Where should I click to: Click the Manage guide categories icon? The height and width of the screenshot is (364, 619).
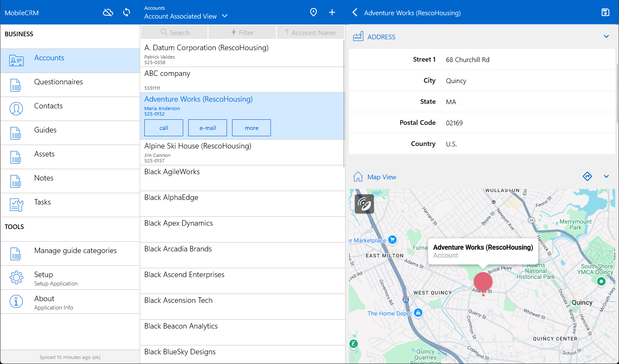[x=16, y=254]
